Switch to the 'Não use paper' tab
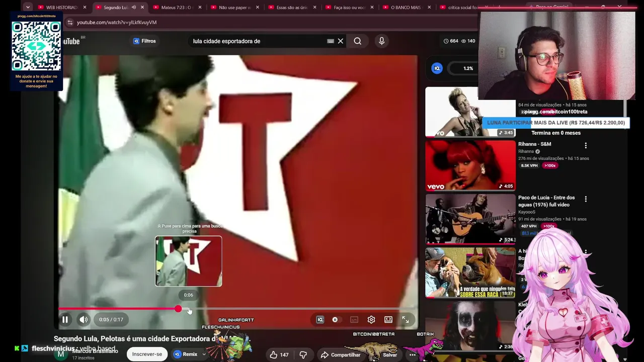Image resolution: width=644 pixels, height=362 pixels. point(234,8)
